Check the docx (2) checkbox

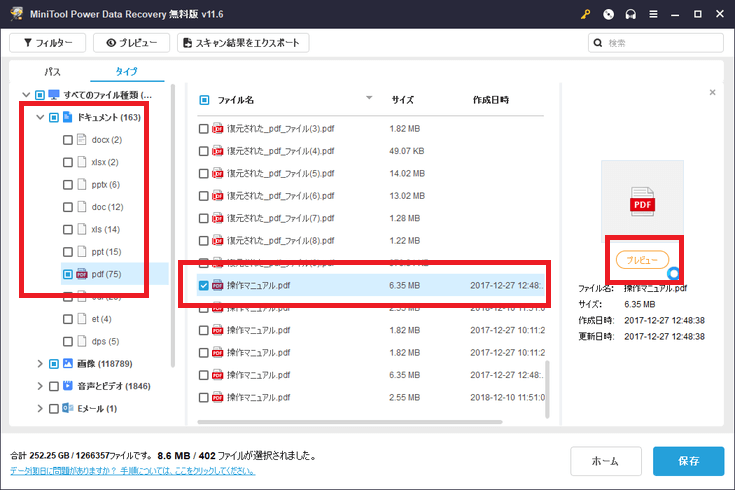pyautogui.click(x=68, y=139)
